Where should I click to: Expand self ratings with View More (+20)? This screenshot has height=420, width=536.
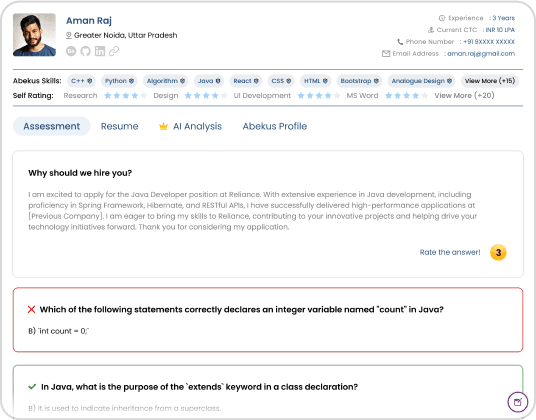click(x=464, y=96)
